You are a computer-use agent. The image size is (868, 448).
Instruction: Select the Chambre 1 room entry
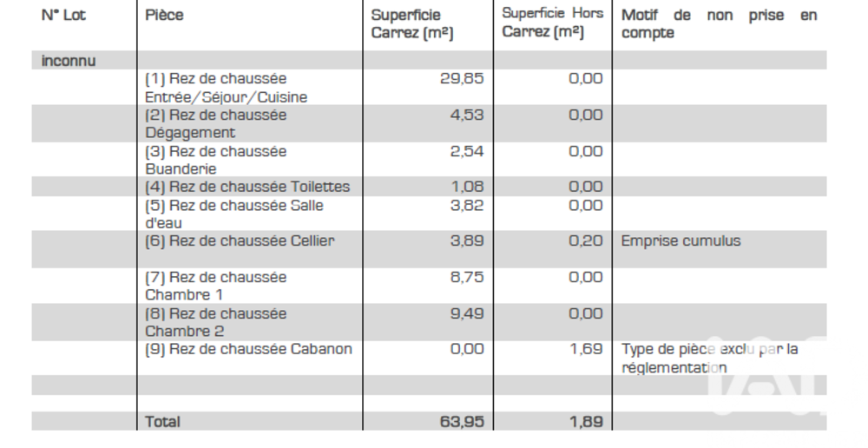click(x=215, y=286)
